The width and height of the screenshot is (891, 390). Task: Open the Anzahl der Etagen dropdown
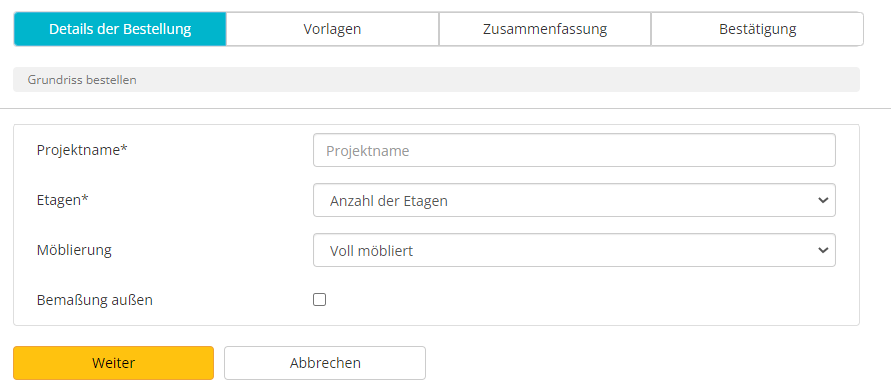coord(574,200)
